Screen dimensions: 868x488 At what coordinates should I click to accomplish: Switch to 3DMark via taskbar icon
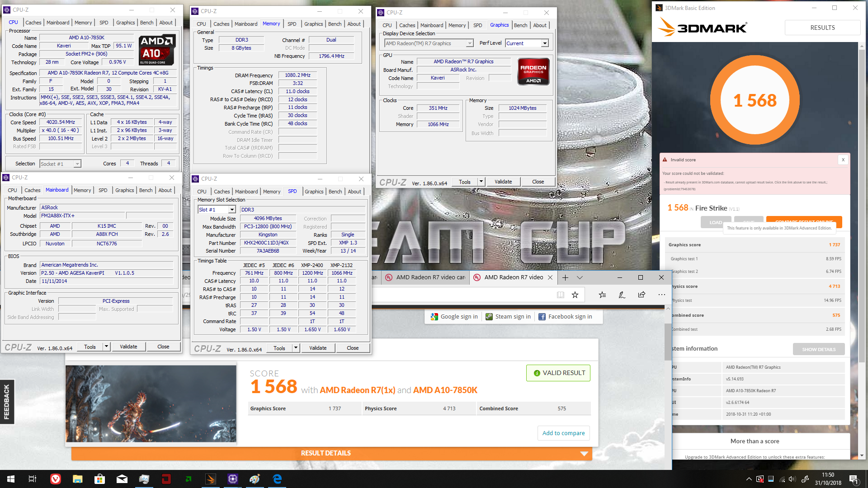click(211, 479)
